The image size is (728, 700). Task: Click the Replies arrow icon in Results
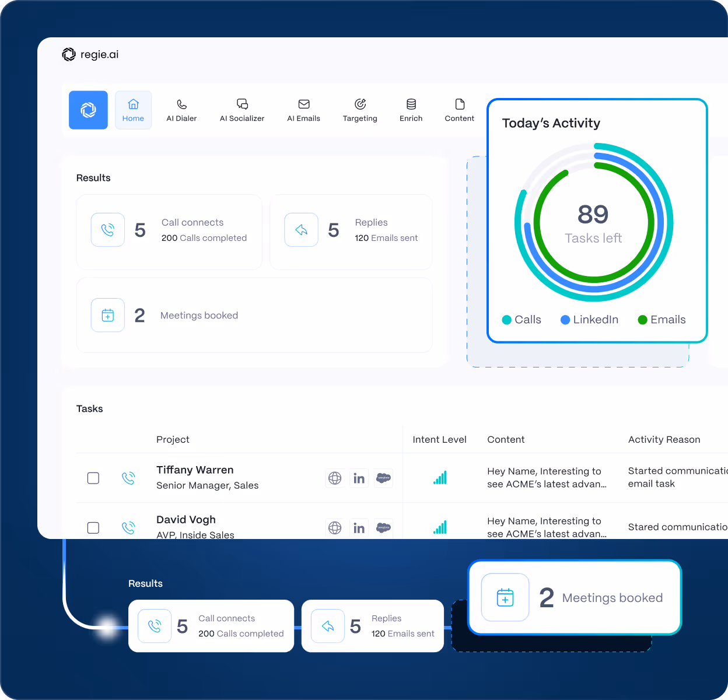click(x=301, y=230)
